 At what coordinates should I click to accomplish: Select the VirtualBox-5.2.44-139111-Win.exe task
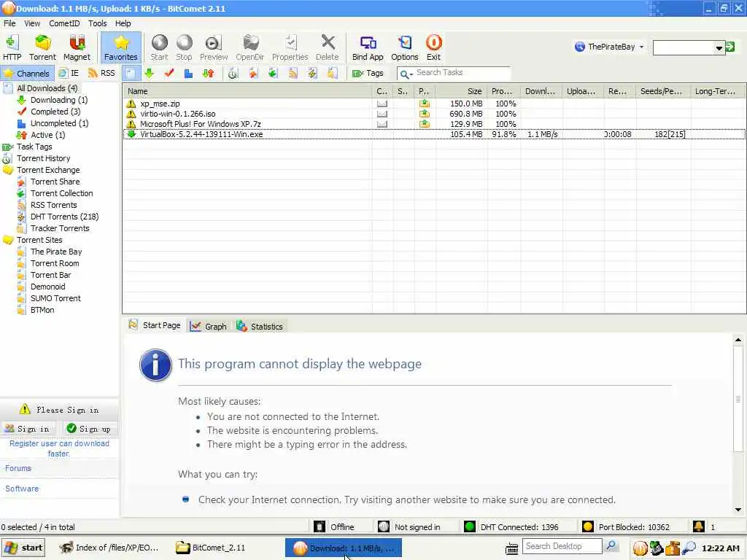[434, 134]
